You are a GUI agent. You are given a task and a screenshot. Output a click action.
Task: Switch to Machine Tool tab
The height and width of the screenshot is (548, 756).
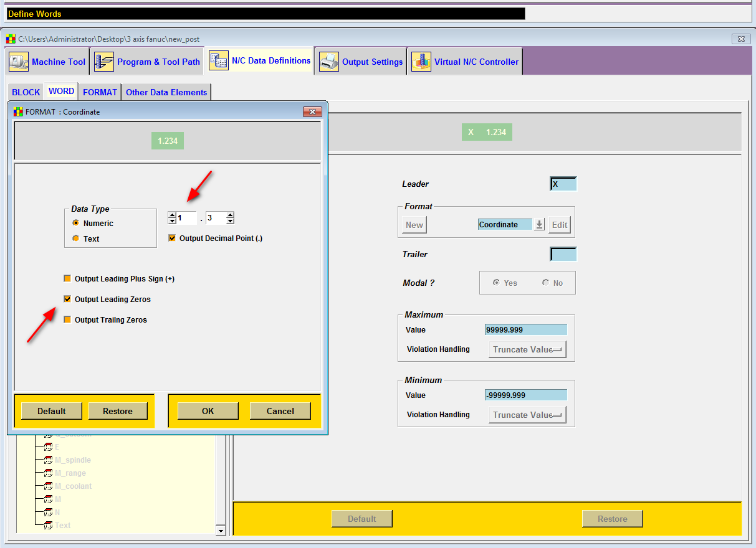(47, 62)
